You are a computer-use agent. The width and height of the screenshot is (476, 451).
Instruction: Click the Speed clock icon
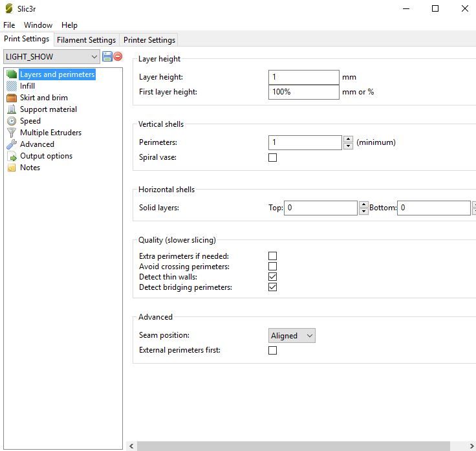tap(12, 121)
